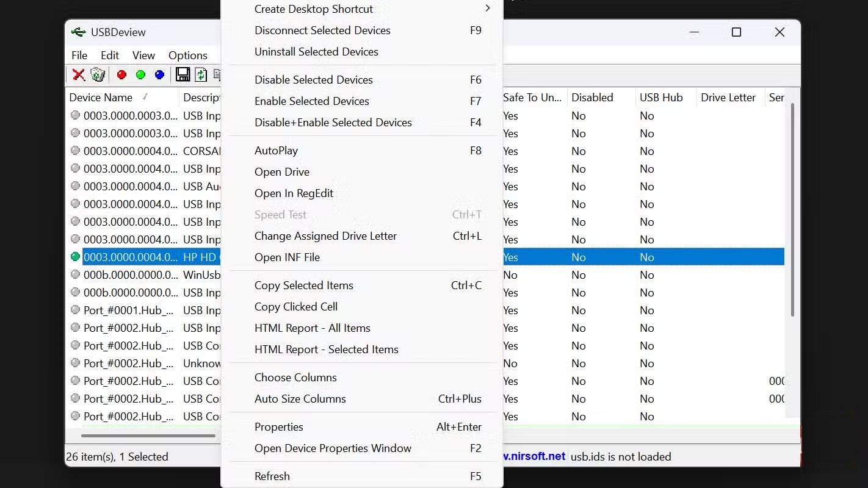This screenshot has height=488, width=868.
Task: Sort by the Disabled column header
Action: click(601, 98)
